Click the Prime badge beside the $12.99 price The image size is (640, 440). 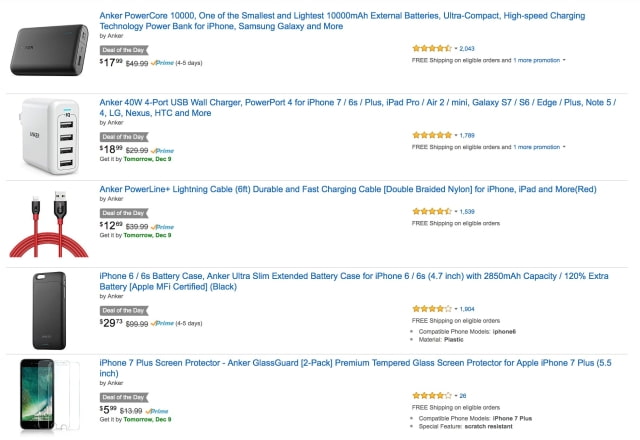(x=162, y=227)
